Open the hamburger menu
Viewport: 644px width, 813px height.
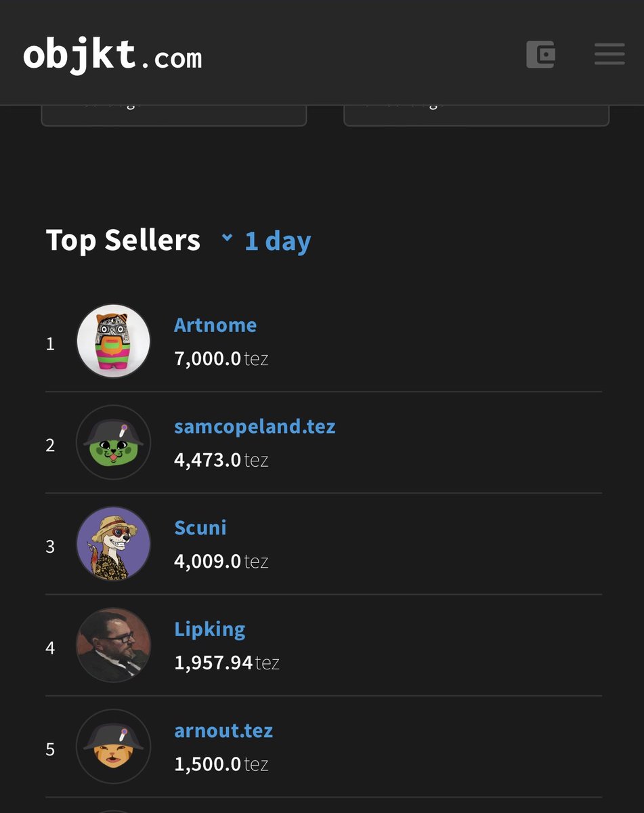point(609,54)
